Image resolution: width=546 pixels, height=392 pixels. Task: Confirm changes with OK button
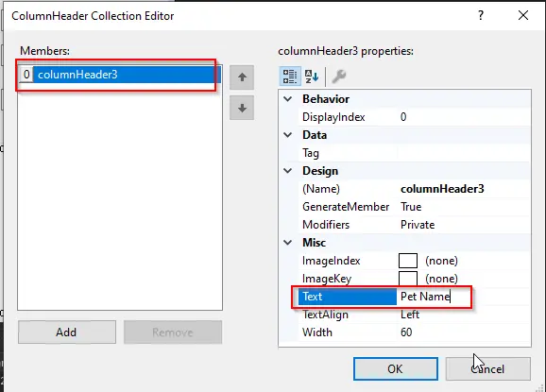(396, 368)
